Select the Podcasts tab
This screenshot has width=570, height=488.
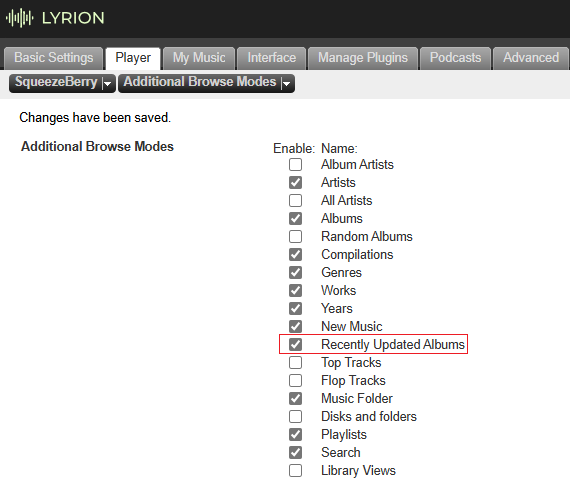[x=455, y=58]
